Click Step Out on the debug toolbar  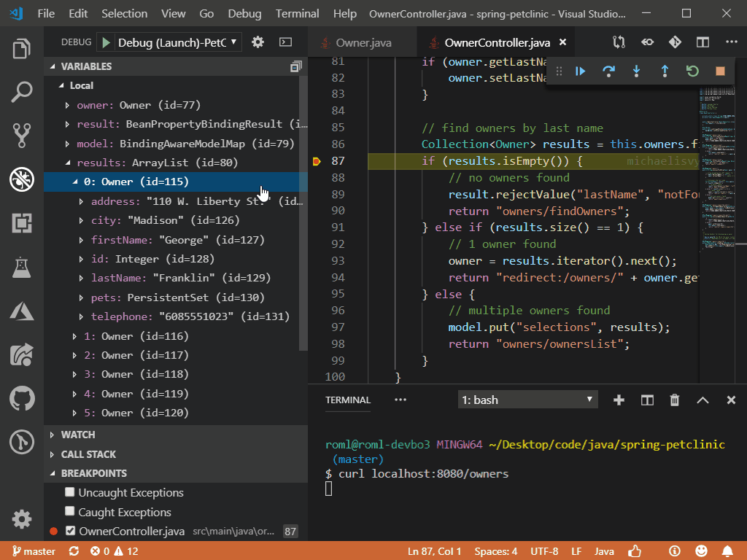point(664,71)
